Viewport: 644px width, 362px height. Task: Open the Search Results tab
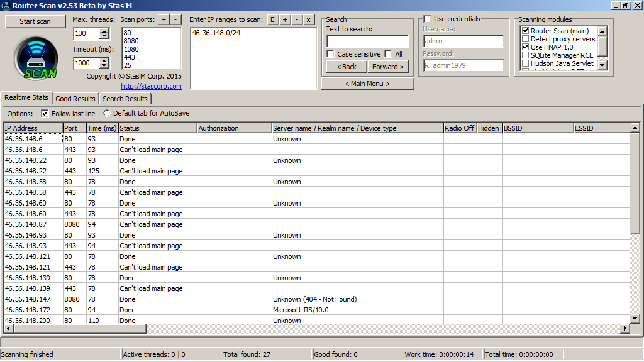click(125, 99)
